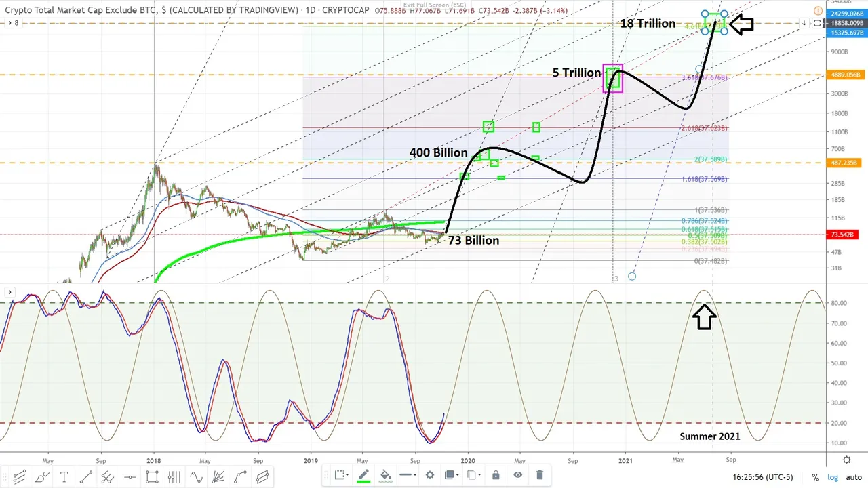868x488 pixels.
Task: Select the Text annotation tool
Action: click(64, 476)
